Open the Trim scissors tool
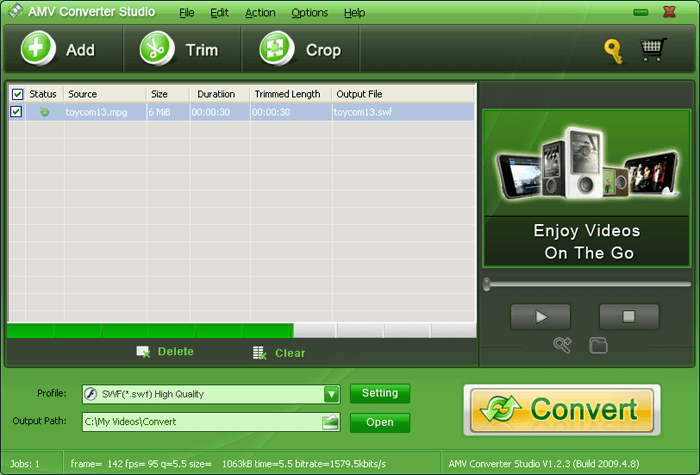 click(x=156, y=48)
